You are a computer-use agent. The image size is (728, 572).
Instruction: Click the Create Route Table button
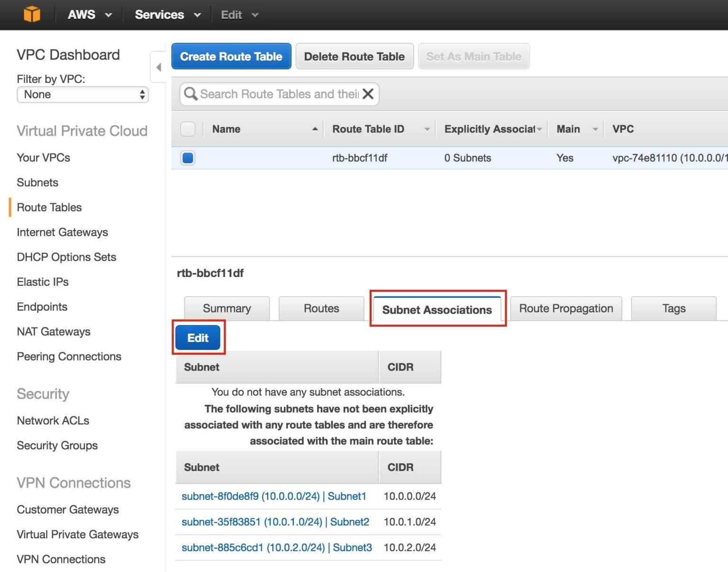point(231,56)
